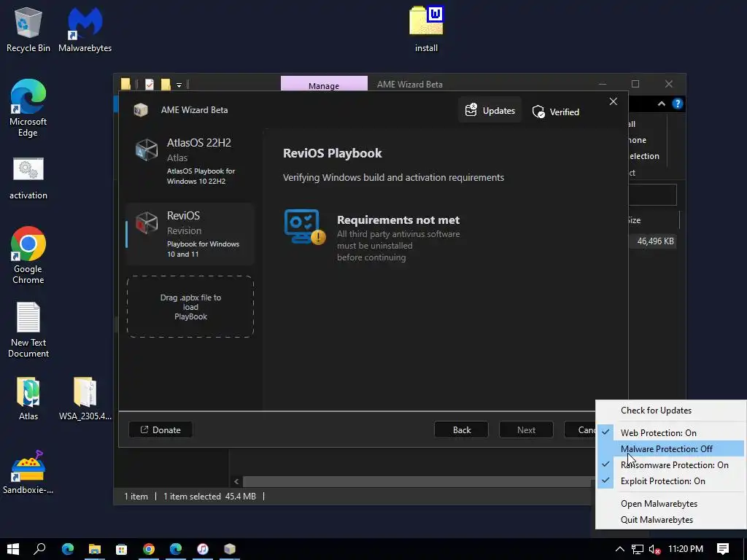Viewport: 747px width, 560px height.
Task: Toggle Web Protection: On
Action: [x=671, y=433]
